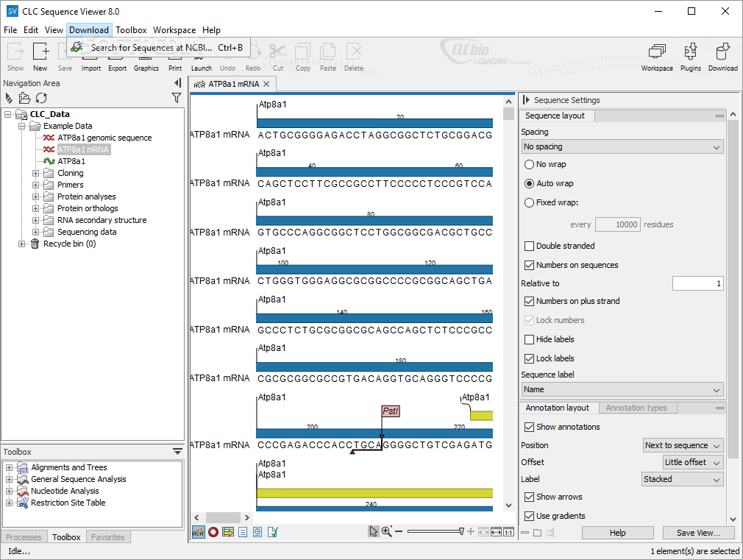The image size is (743, 560).
Task: Click the Workspace toolbar icon
Action: click(657, 57)
